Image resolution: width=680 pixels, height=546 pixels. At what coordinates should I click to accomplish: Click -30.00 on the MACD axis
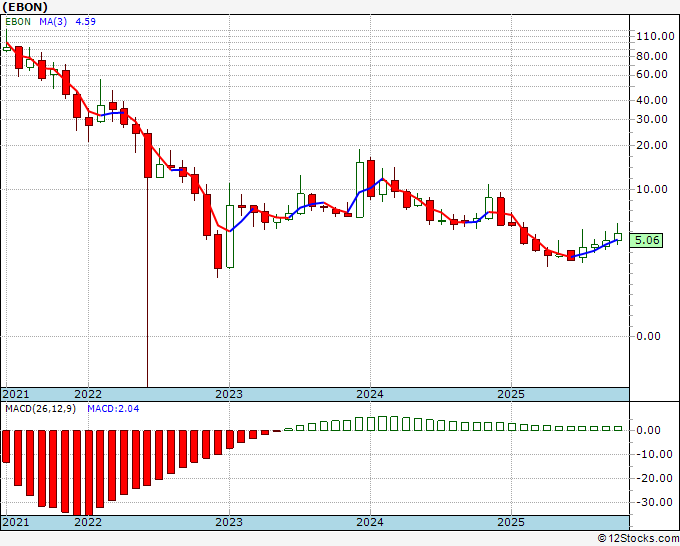tap(652, 502)
